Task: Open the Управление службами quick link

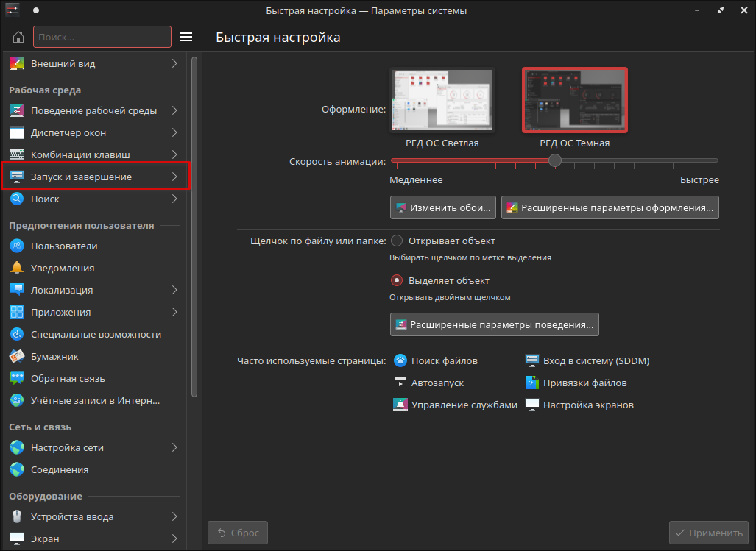Action: (456, 405)
